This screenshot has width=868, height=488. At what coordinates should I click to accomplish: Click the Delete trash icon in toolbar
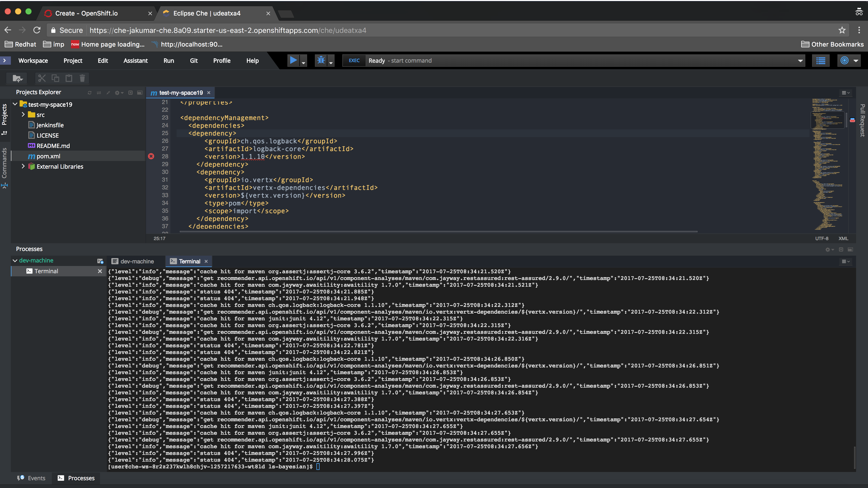pos(82,78)
